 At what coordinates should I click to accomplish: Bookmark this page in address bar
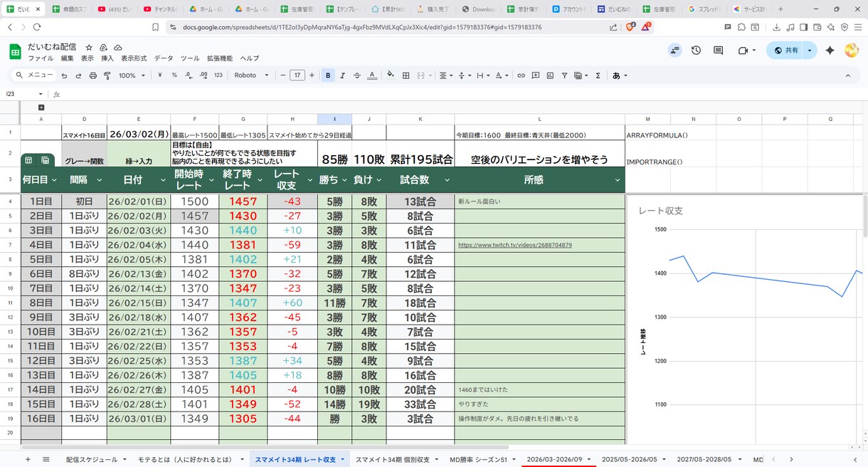[x=155, y=27]
